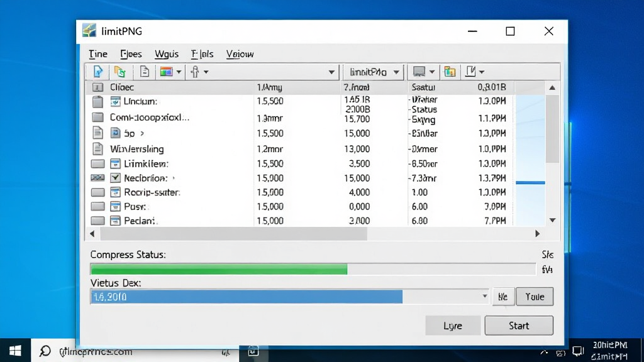This screenshot has width=644, height=362.
Task: Open the dropdown arrow beside the picture icon
Action: point(179,72)
